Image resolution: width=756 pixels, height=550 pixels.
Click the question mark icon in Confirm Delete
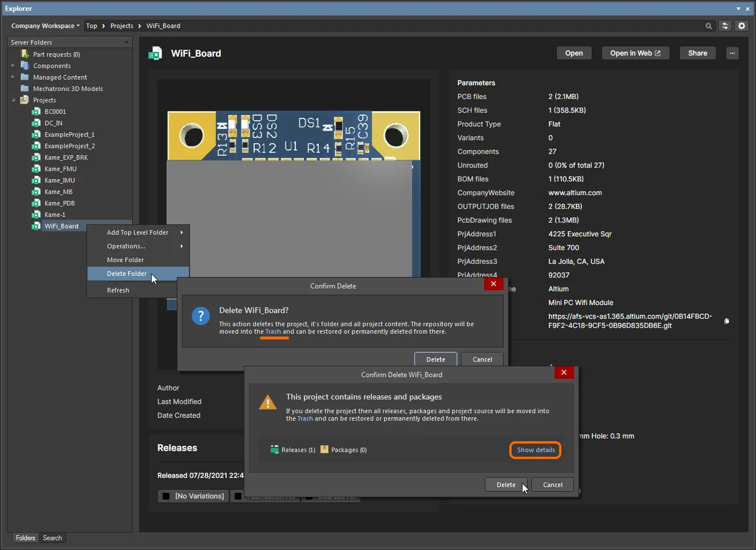point(201,315)
